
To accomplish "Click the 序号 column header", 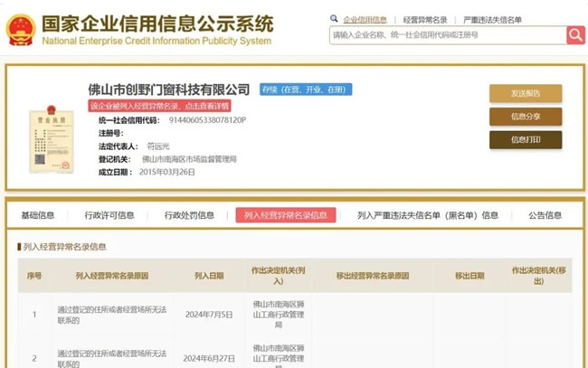I will point(34,276).
